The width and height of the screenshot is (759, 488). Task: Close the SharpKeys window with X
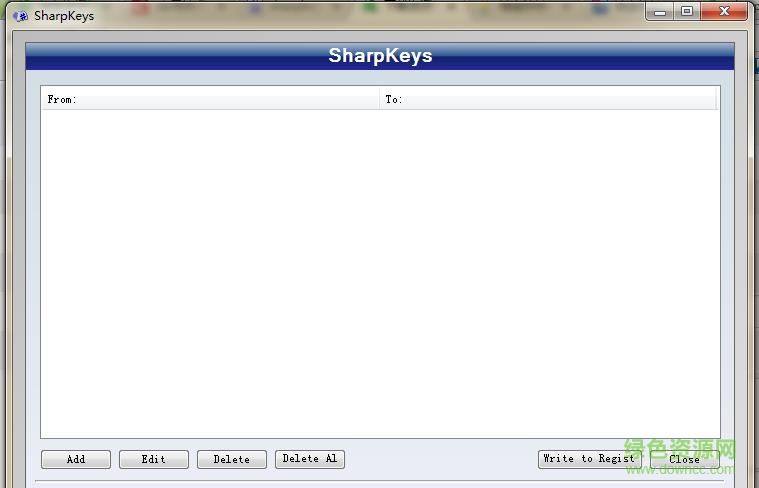click(724, 12)
